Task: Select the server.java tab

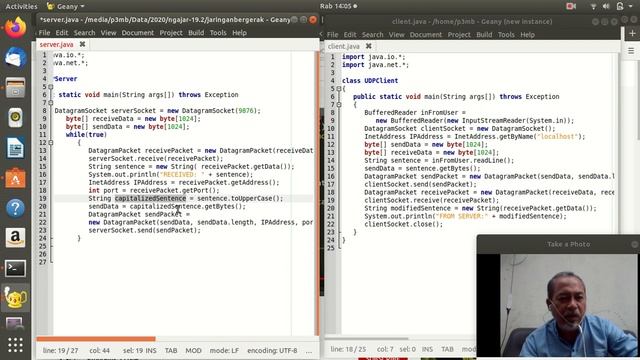Action: 57,44
